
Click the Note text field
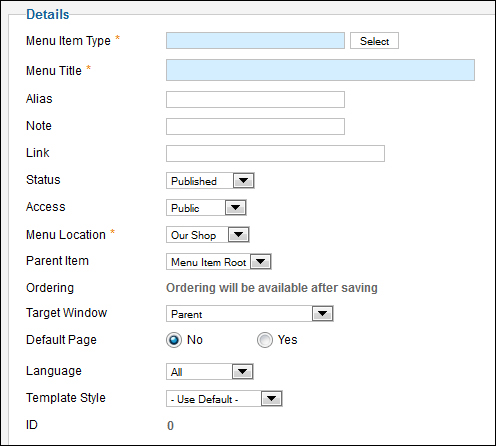click(255, 126)
